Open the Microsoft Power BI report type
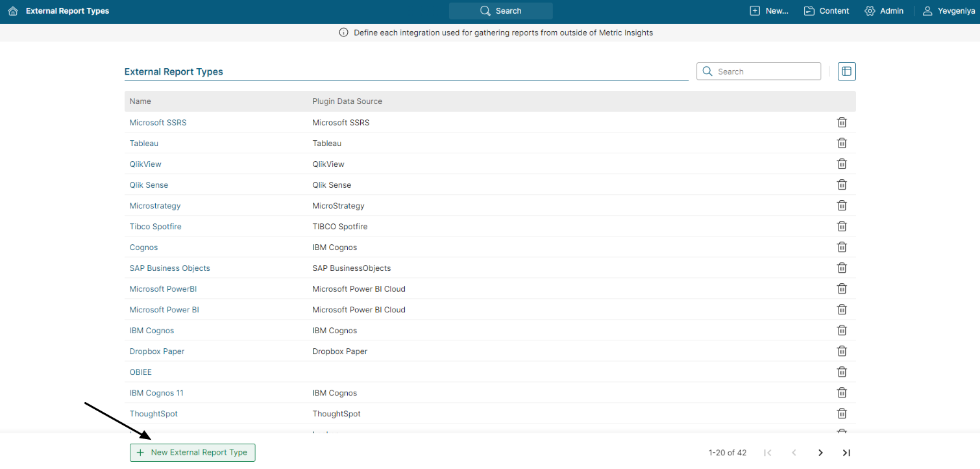The height and width of the screenshot is (469, 980). click(164, 309)
